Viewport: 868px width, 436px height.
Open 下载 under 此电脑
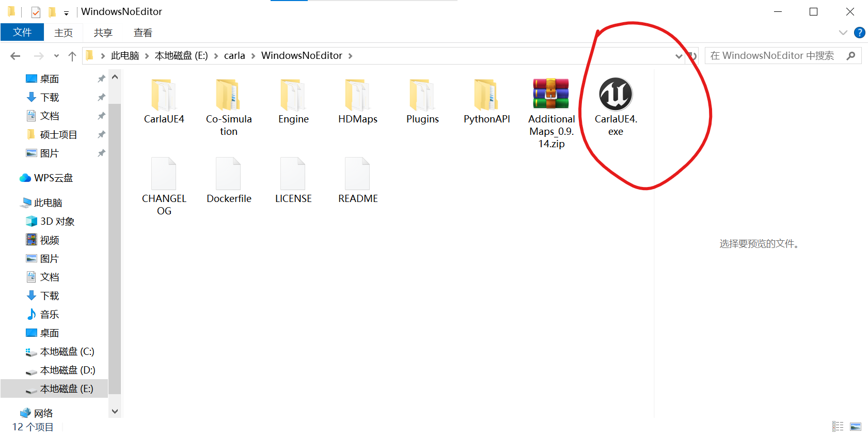[x=42, y=295]
